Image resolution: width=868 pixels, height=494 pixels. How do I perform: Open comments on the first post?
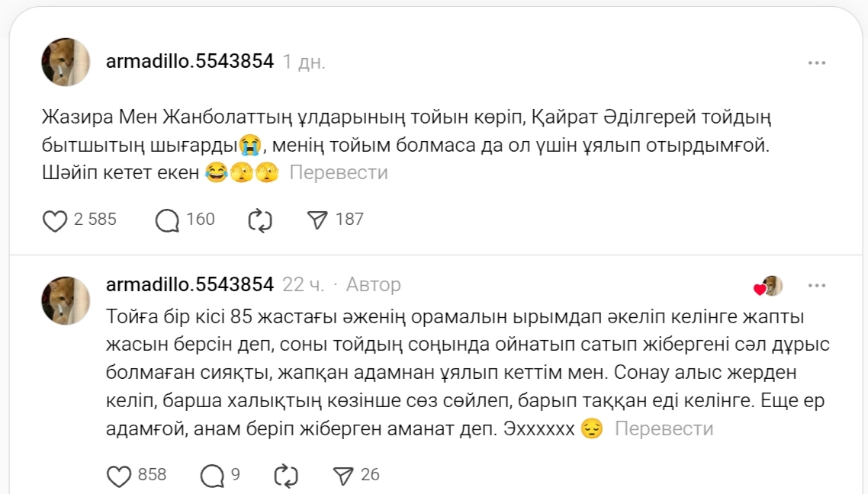(167, 220)
